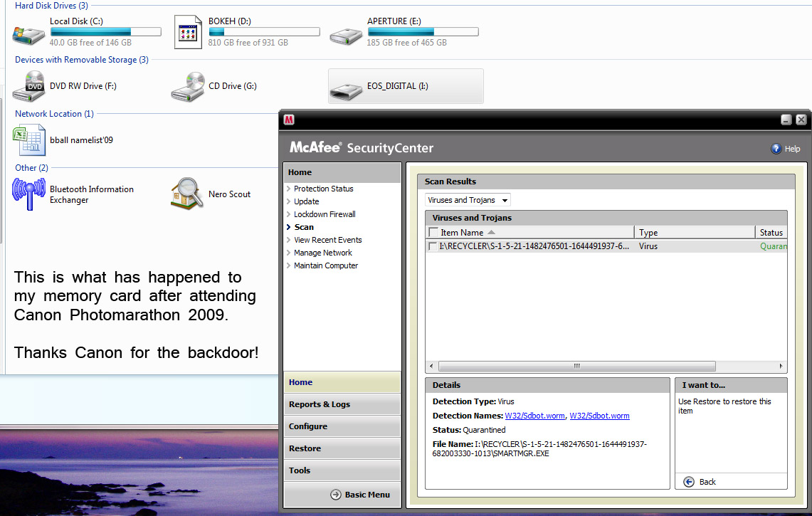Screen dimensions: 812x516
Task: Click '40.0 GB free of 146 GB' text
Action: (x=90, y=43)
